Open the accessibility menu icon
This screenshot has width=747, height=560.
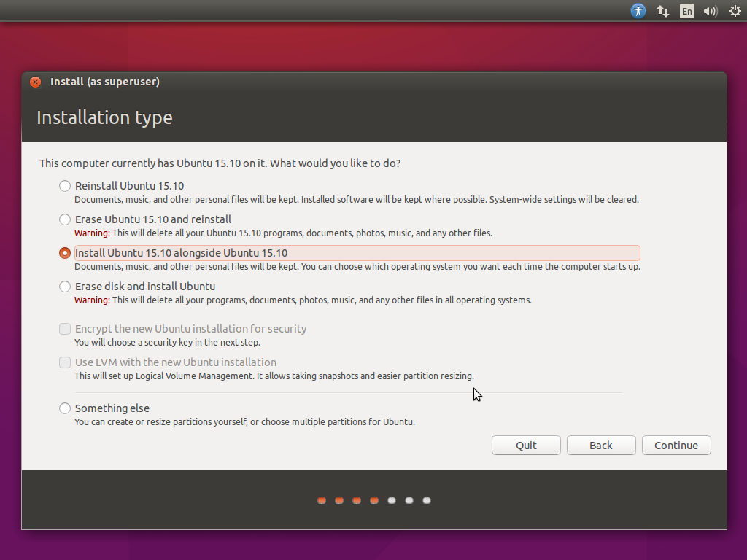(638, 11)
